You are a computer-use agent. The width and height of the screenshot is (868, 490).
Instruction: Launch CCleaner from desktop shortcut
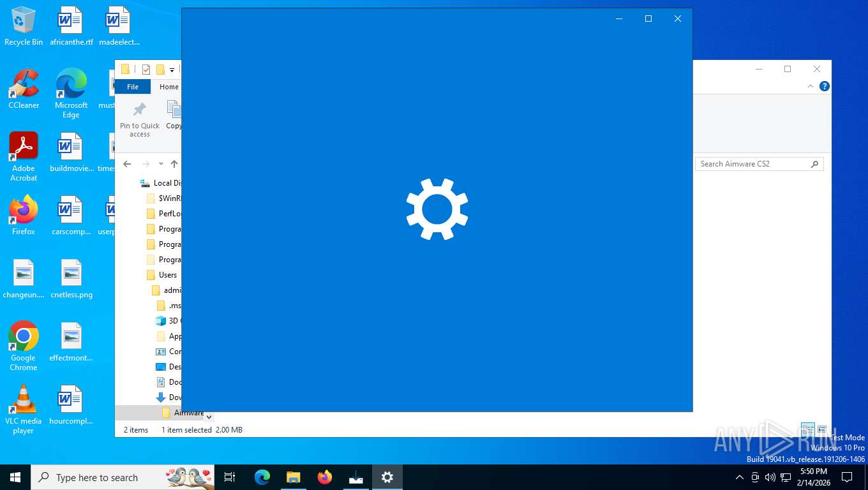[x=24, y=89]
